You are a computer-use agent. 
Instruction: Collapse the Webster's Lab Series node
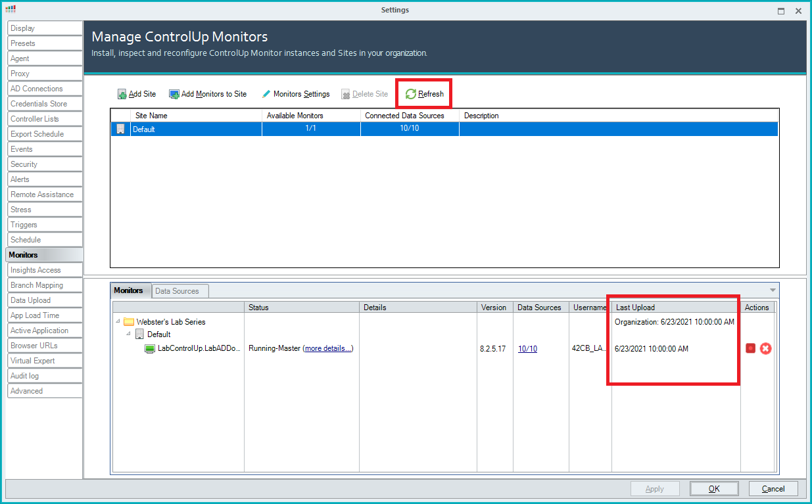point(118,322)
